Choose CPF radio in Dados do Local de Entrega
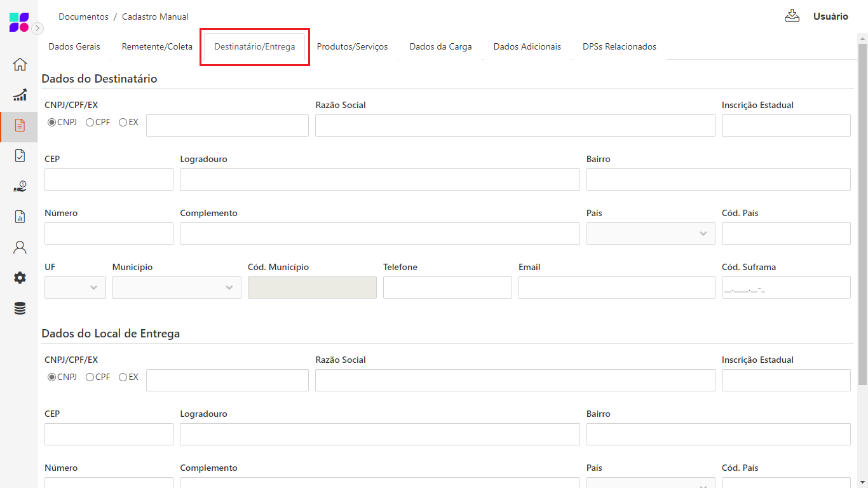The width and height of the screenshot is (868, 488). click(x=90, y=377)
